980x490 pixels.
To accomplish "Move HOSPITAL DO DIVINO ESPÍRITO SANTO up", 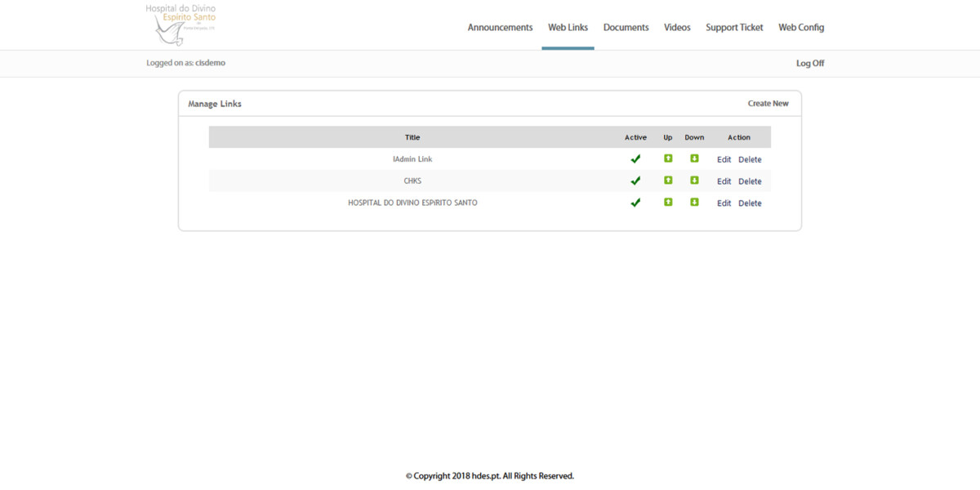I will click(667, 202).
